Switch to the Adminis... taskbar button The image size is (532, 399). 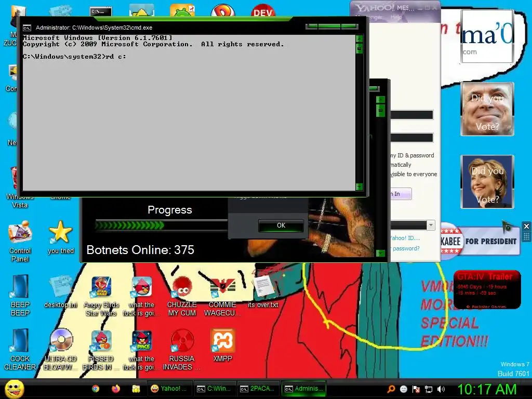pyautogui.click(x=303, y=389)
